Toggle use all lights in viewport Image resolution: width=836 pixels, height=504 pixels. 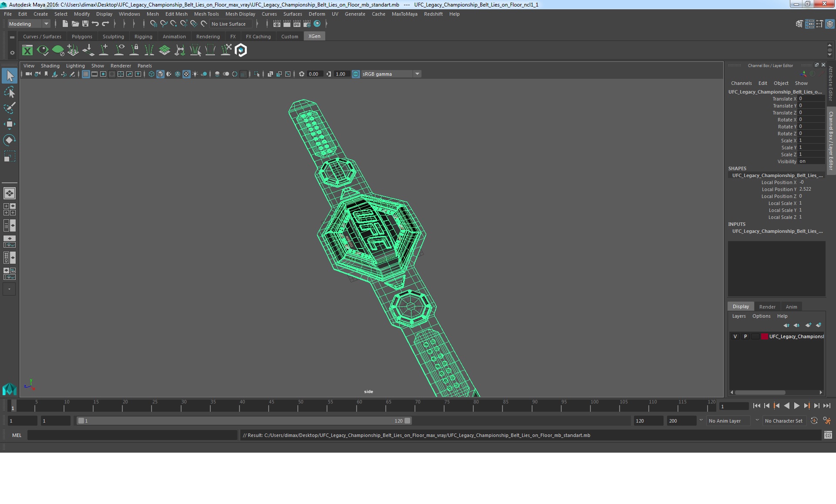click(195, 74)
